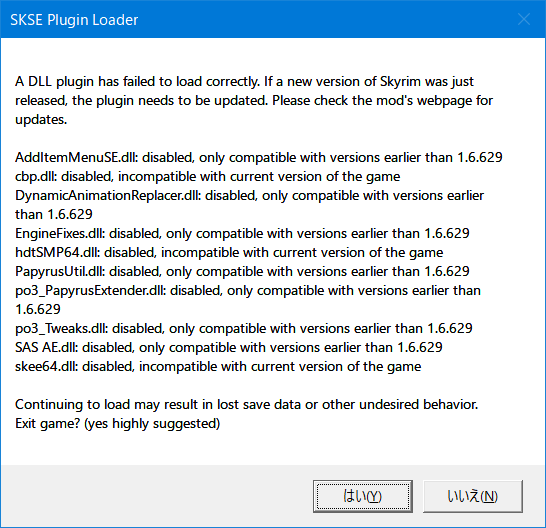The image size is (546, 528).
Task: Click the DynamicAnimationReplacer.dll error line
Action: tap(249, 205)
